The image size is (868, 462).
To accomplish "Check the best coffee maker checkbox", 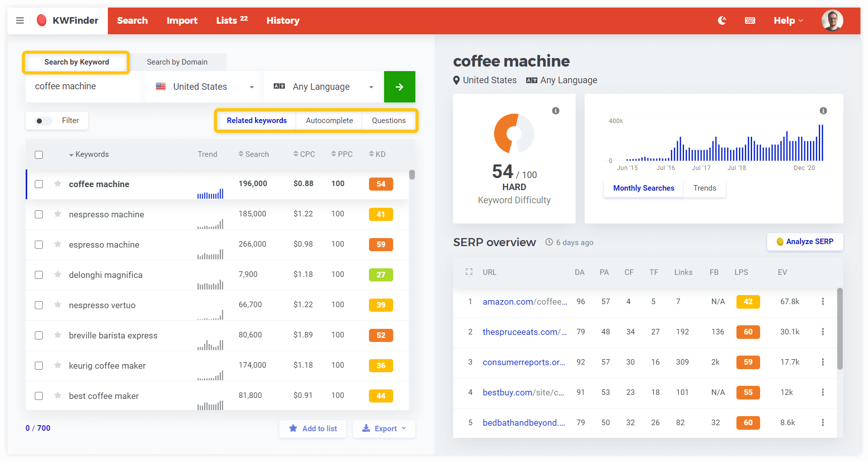I will (39, 396).
